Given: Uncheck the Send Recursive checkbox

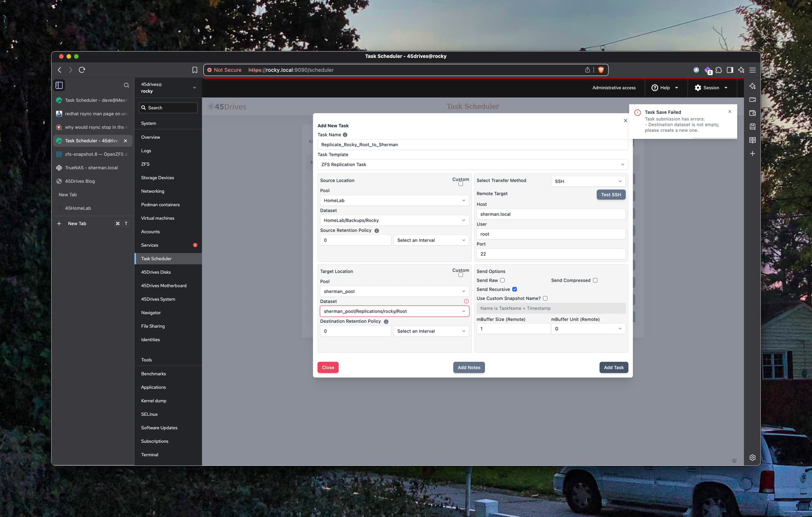Looking at the screenshot, I should pos(515,289).
